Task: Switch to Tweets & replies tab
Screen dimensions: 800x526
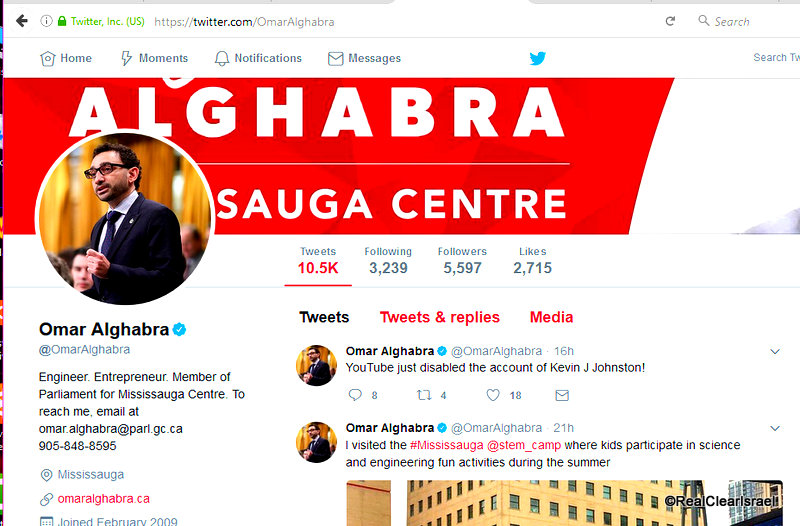Action: [x=440, y=317]
